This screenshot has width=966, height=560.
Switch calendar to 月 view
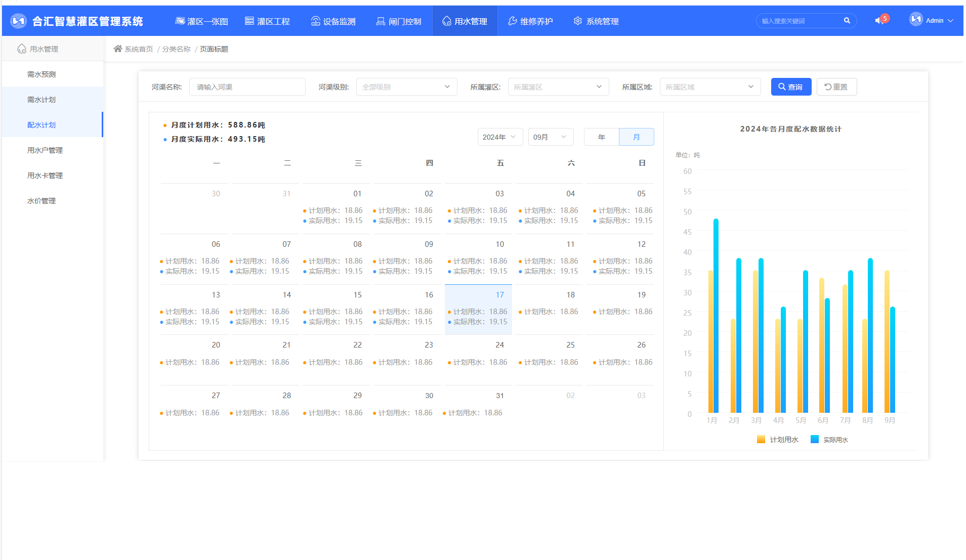tap(636, 137)
